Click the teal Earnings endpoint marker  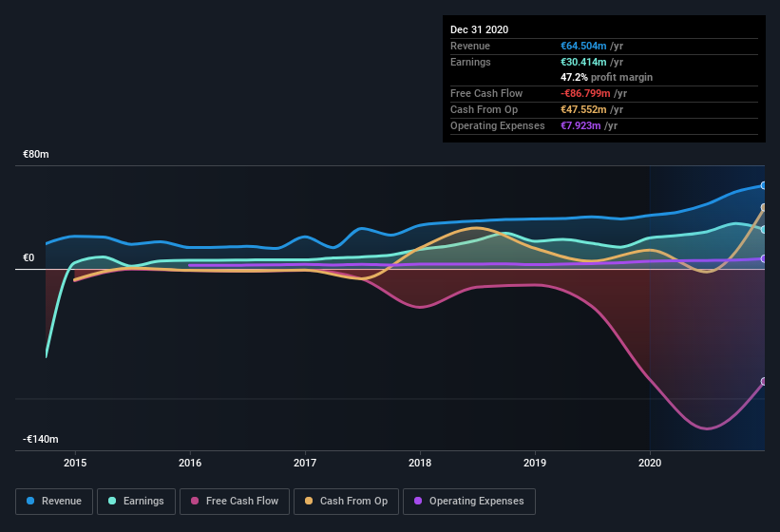764,229
